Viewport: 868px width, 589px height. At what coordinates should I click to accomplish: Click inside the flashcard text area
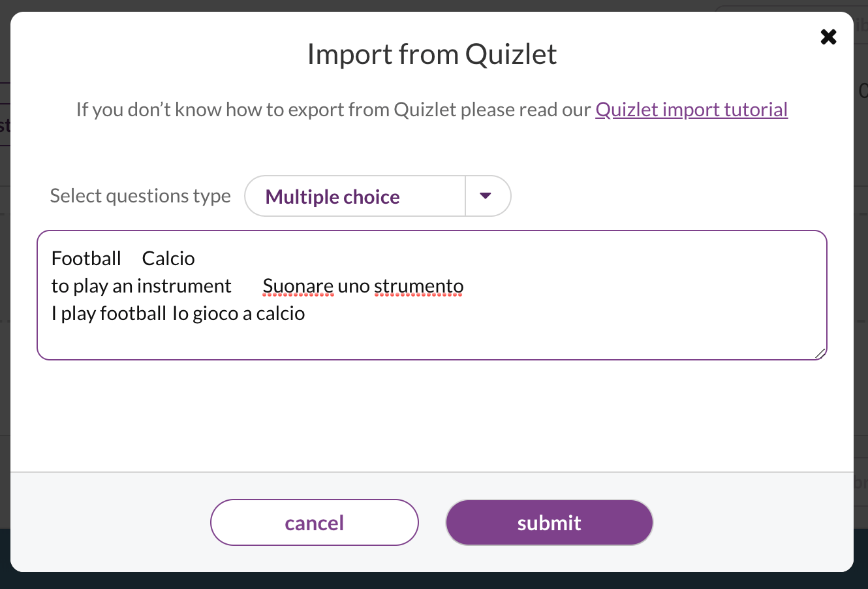(x=432, y=295)
